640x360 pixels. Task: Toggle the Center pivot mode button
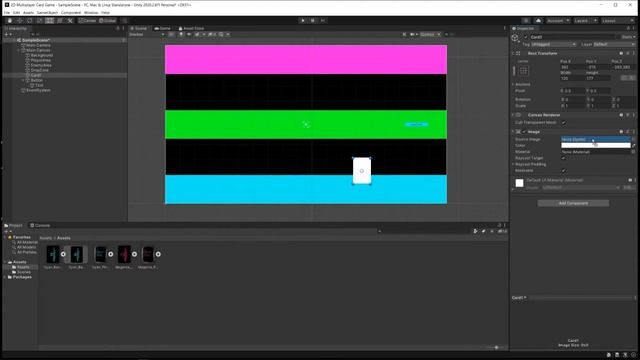[87, 20]
